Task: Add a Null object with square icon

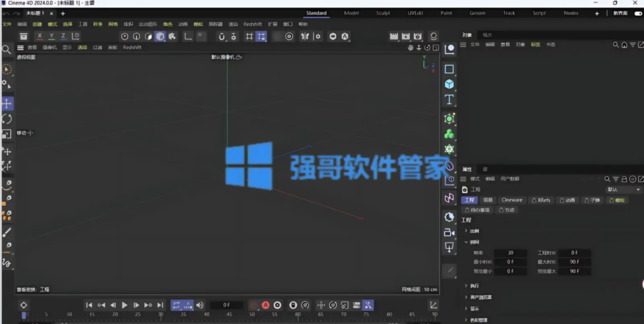Action: click(449, 69)
